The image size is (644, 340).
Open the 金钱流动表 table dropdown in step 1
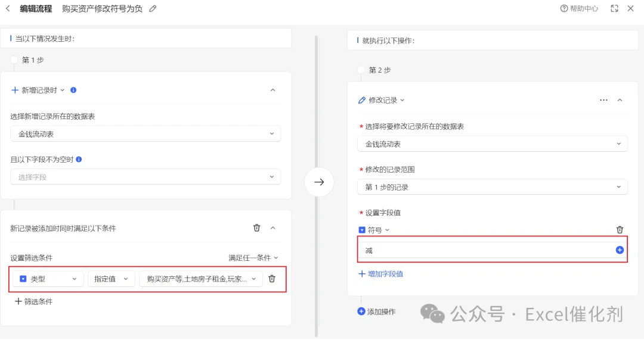145,134
